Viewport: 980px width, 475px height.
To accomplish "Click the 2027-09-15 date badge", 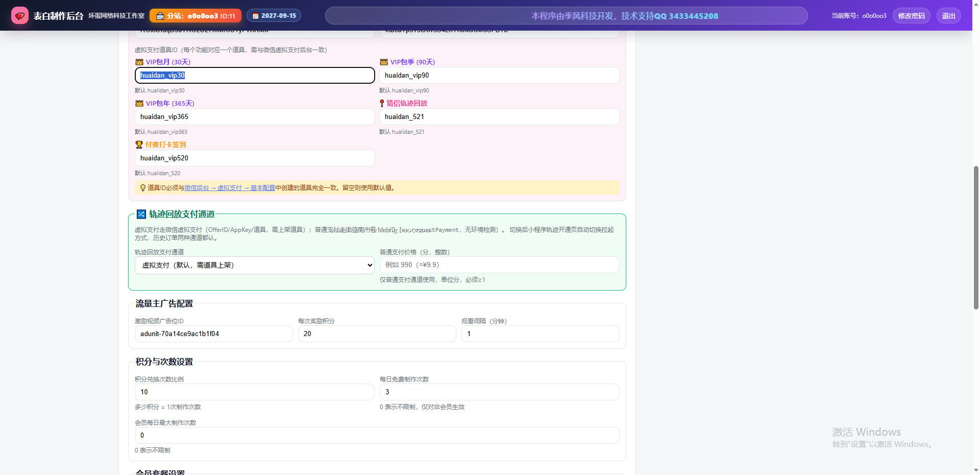I will pos(274,16).
